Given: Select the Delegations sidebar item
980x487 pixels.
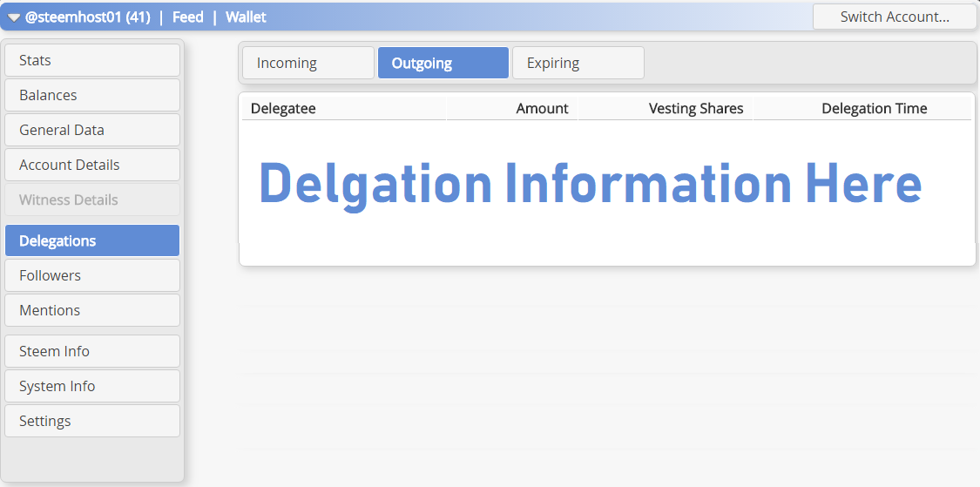Looking at the screenshot, I should 92,240.
